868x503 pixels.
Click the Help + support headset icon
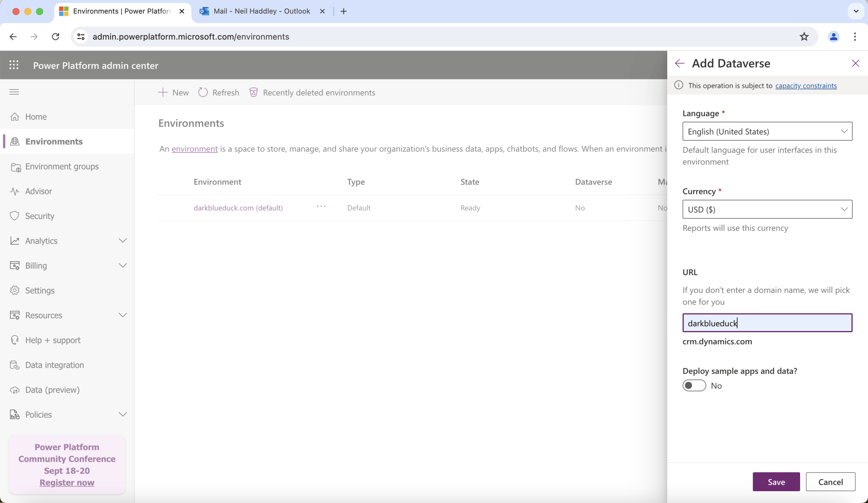(15, 340)
